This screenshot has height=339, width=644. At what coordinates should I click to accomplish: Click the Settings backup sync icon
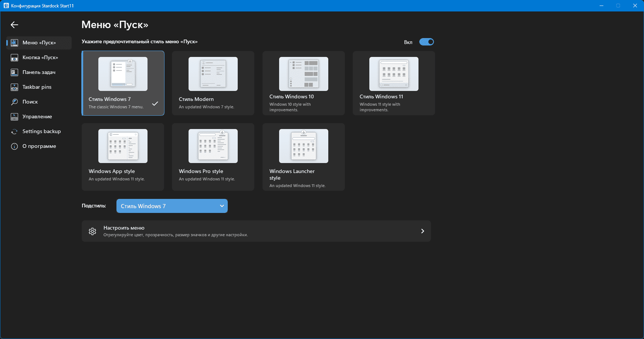pyautogui.click(x=14, y=132)
